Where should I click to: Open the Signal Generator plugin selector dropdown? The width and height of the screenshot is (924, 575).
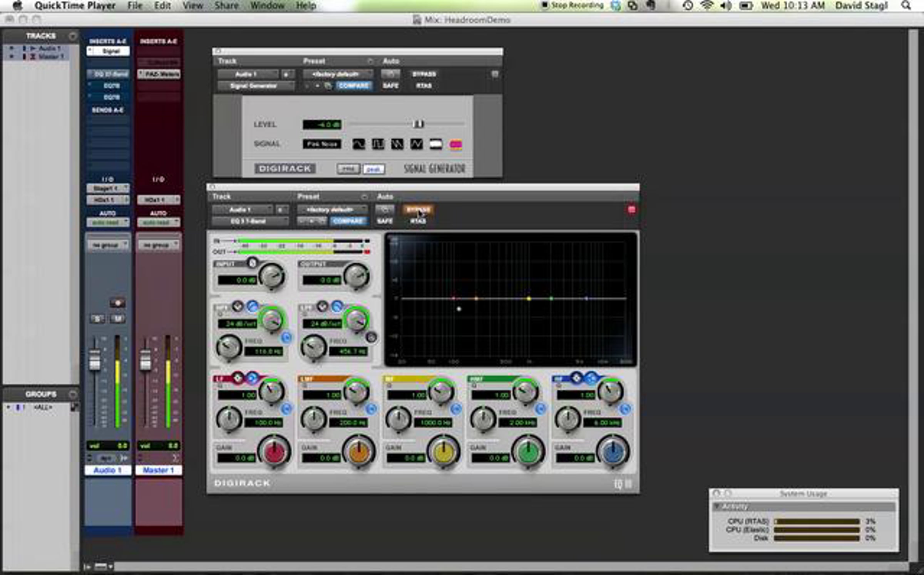[x=256, y=85]
